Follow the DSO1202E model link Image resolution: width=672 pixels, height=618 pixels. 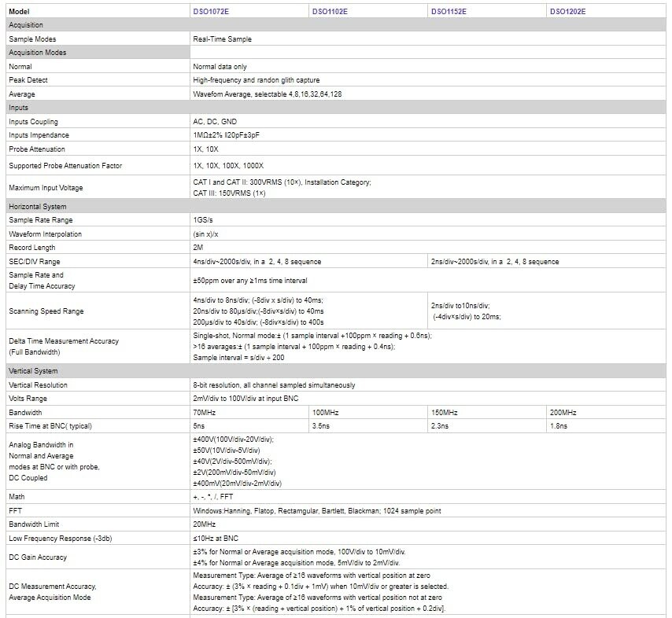567,11
